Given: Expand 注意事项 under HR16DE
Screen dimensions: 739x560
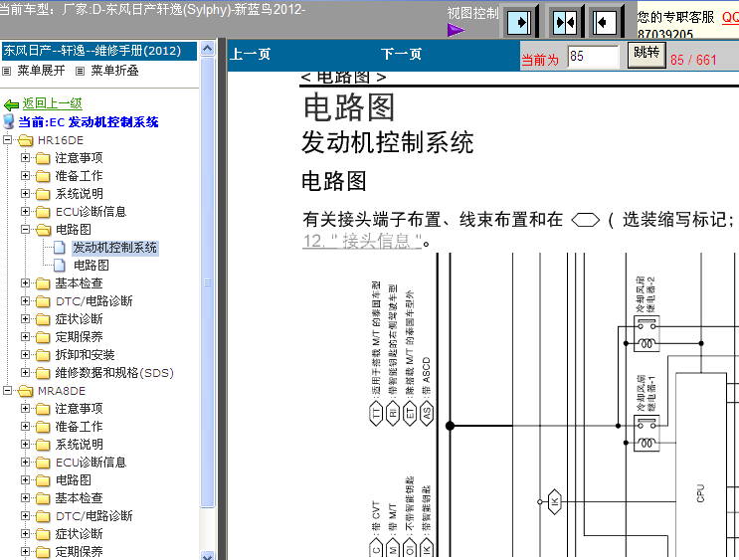Looking at the screenshot, I should point(25,158).
